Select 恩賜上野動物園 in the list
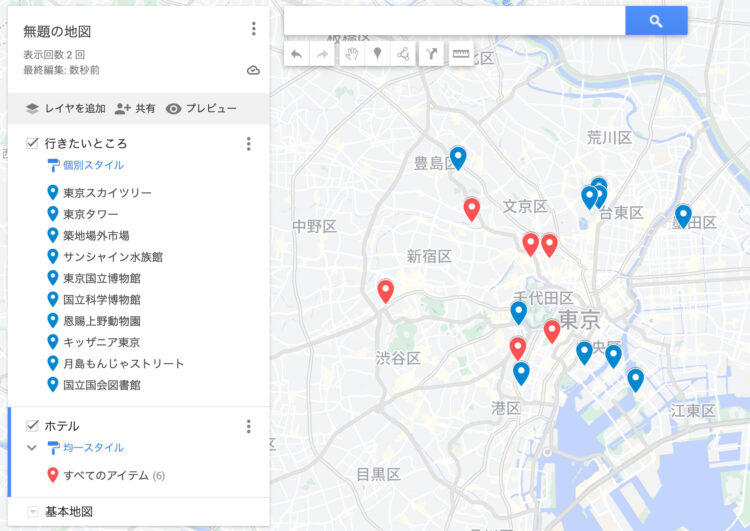Viewport: 750px width, 531px height. [x=94, y=321]
